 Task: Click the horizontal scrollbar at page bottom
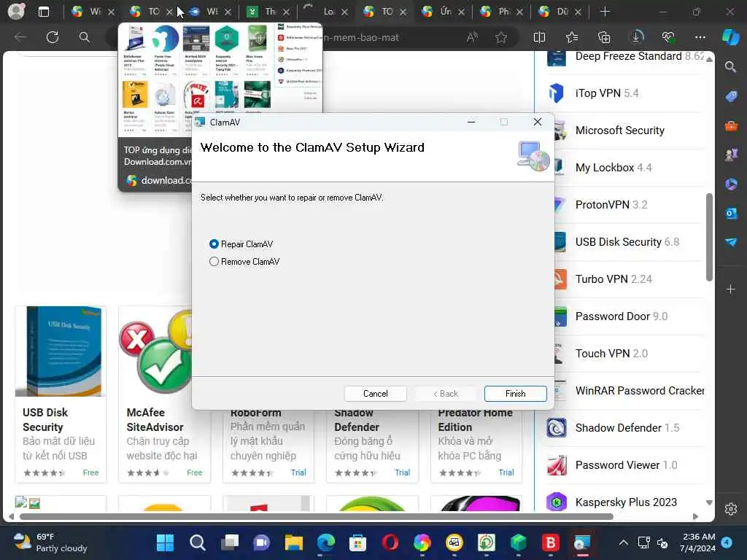tap(316, 516)
